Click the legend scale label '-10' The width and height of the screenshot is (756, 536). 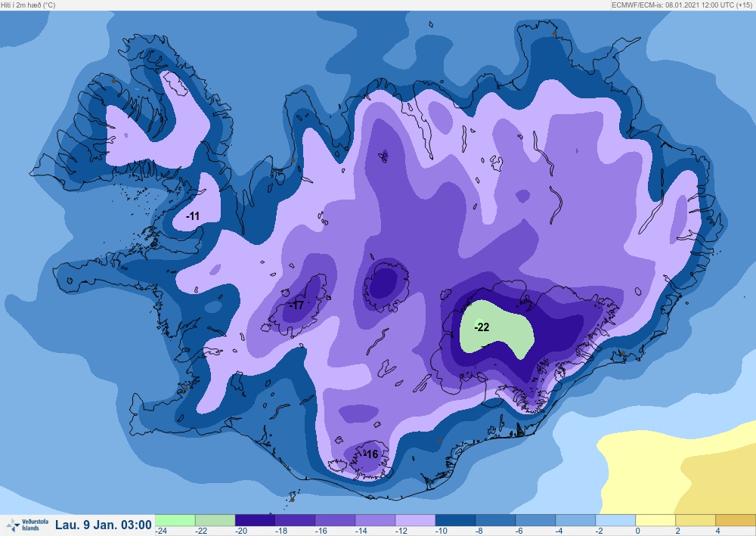click(442, 531)
